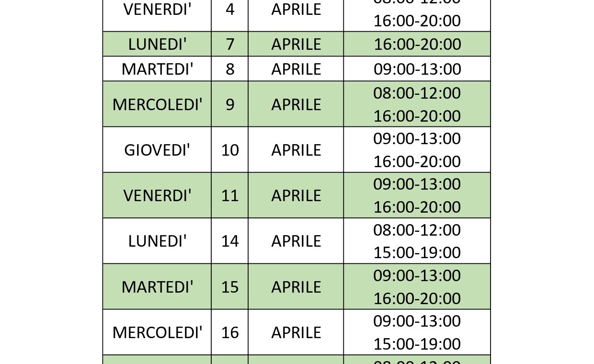Select the 09:00-13:00 slot on 8 April
This screenshot has height=364, width=594.
pyautogui.click(x=417, y=69)
